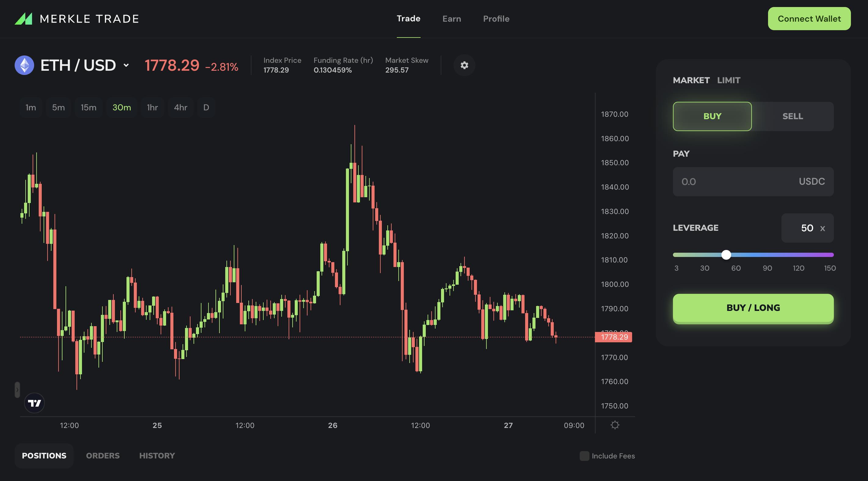Viewport: 868px width, 481px height.
Task: Open chart axis settings icon
Action: (x=615, y=425)
